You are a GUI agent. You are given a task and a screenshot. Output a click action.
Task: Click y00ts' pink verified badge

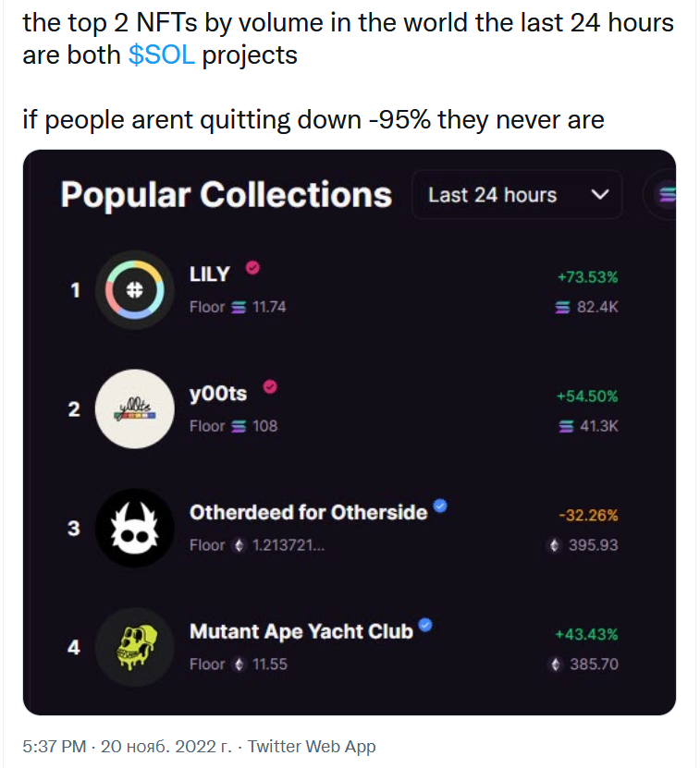(x=270, y=386)
